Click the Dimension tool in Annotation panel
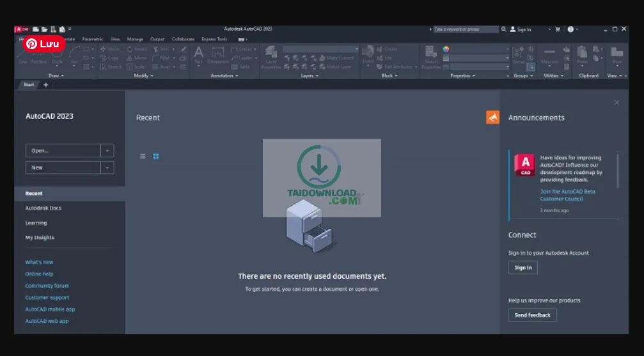This screenshot has height=356, width=644. (x=217, y=55)
